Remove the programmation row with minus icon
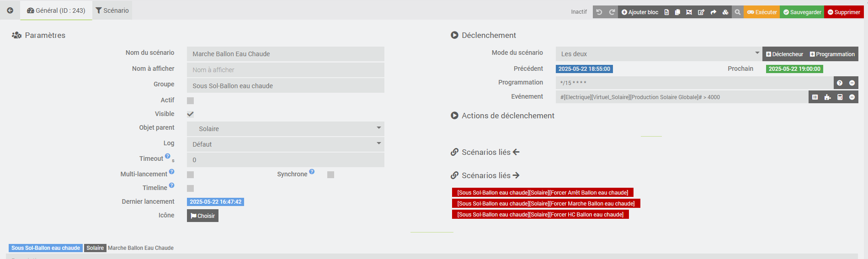This screenshot has height=259, width=868. point(852,83)
